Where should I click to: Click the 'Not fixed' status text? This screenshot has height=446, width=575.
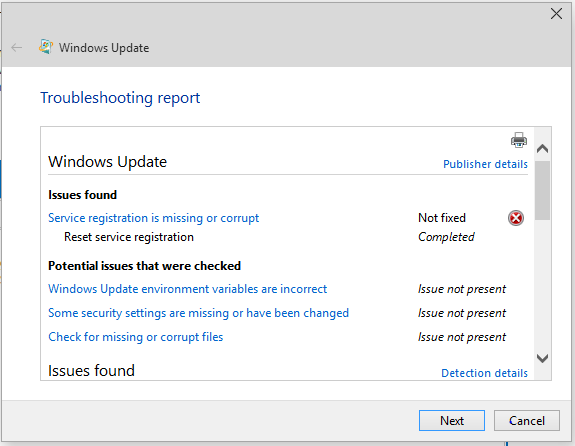(x=442, y=218)
